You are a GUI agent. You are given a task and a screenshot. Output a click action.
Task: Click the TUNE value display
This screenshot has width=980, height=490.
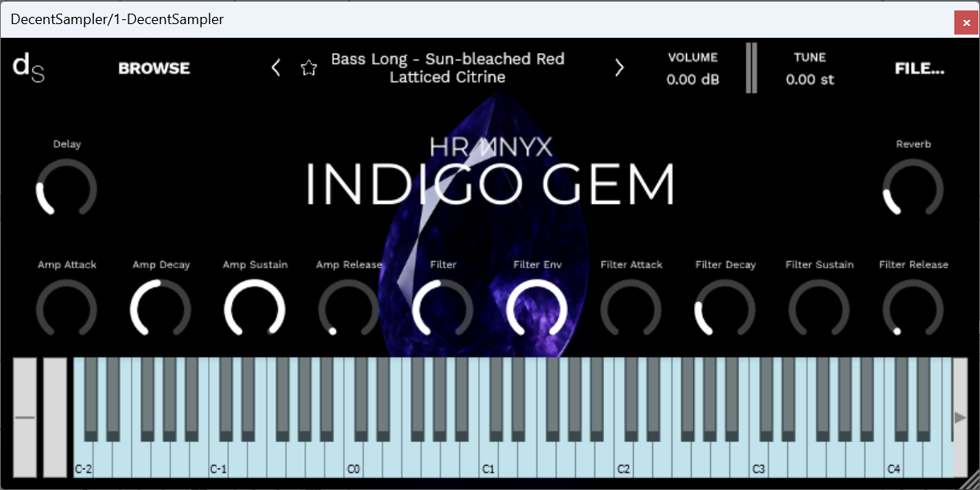[x=810, y=79]
